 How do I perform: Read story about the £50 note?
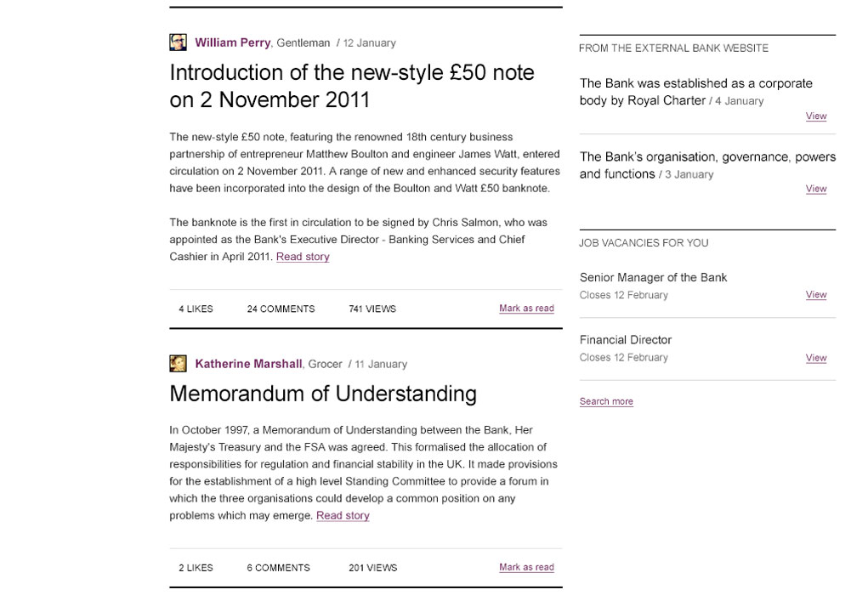pos(303,257)
